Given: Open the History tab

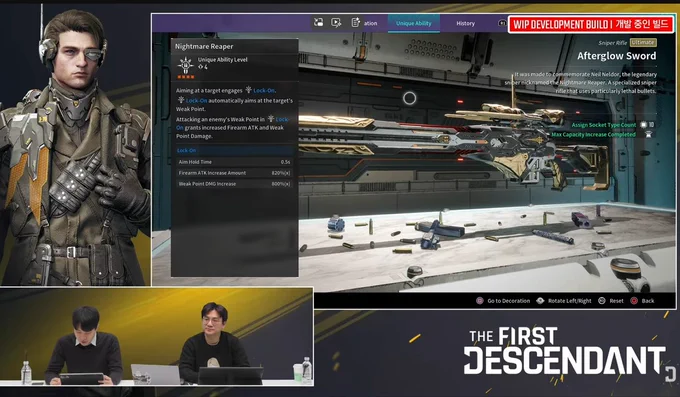Looking at the screenshot, I should 465,23.
